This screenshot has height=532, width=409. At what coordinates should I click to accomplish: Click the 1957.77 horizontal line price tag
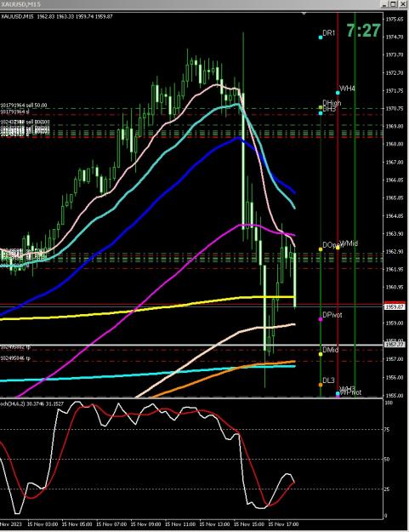point(395,345)
